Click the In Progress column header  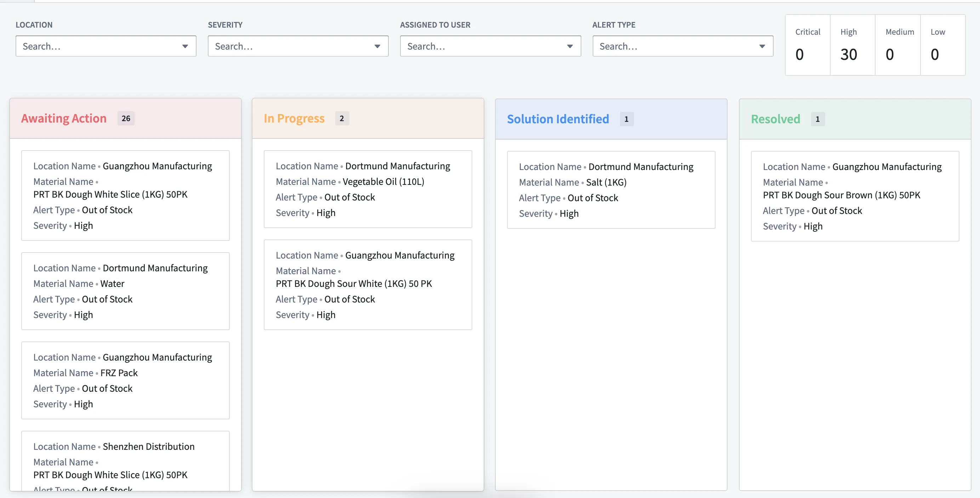point(294,118)
